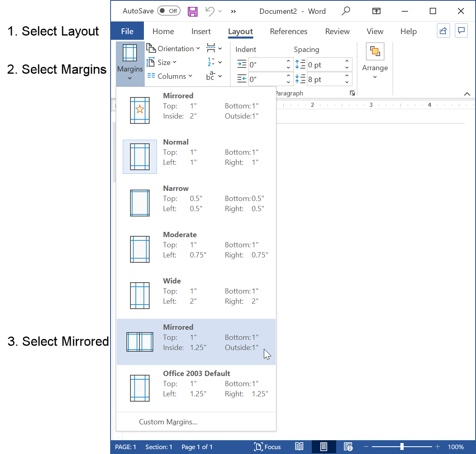Switch to Web Layout view
The width and height of the screenshot is (476, 454).
click(x=348, y=446)
